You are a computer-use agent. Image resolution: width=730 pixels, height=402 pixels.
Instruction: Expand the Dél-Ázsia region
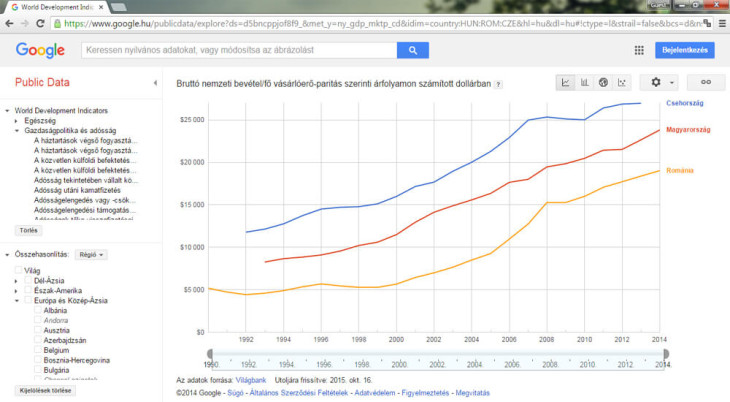(x=16, y=281)
